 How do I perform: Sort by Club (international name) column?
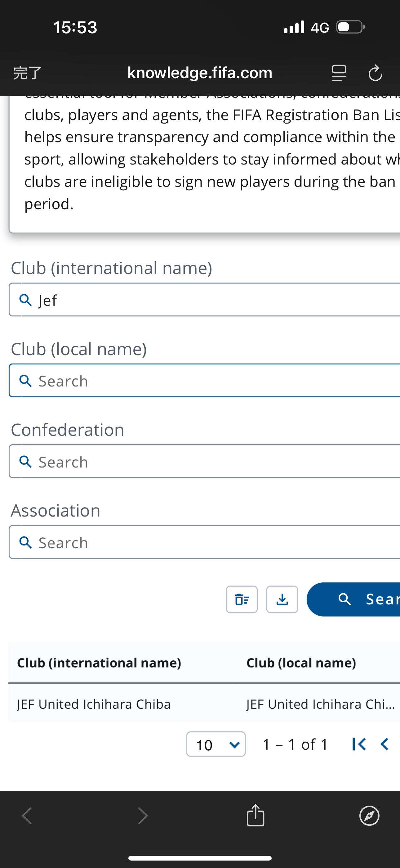pos(99,663)
